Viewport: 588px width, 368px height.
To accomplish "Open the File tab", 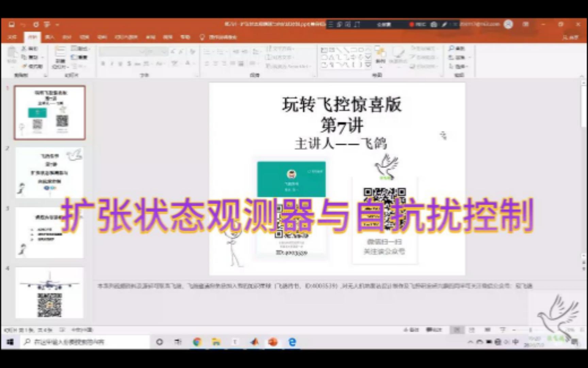I will [x=12, y=37].
